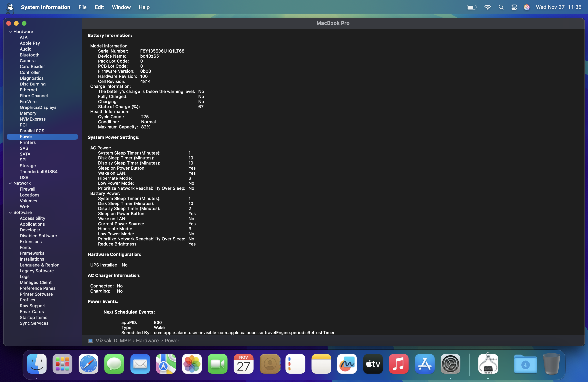This screenshot has height=382, width=588.
Task: Select Thunderbolt/USB4 in sidebar
Action: (39, 172)
